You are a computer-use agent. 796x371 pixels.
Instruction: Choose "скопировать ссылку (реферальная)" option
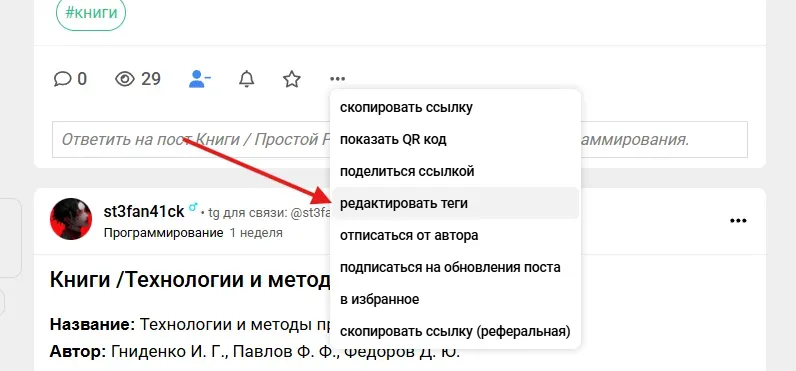pos(455,332)
